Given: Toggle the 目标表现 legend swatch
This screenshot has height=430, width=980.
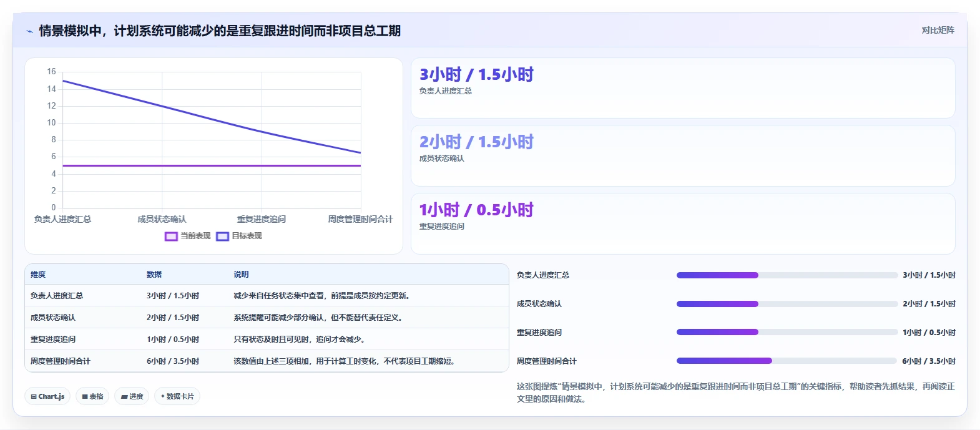Looking at the screenshot, I should 222,237.
